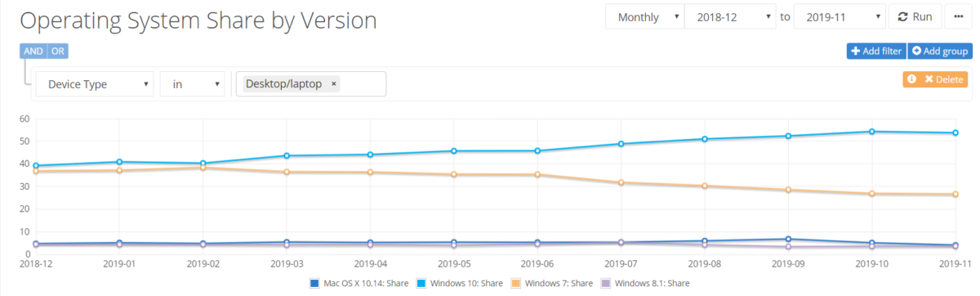The width and height of the screenshot is (980, 296).
Task: Click the Run refresh icon button
Action: coord(915,17)
